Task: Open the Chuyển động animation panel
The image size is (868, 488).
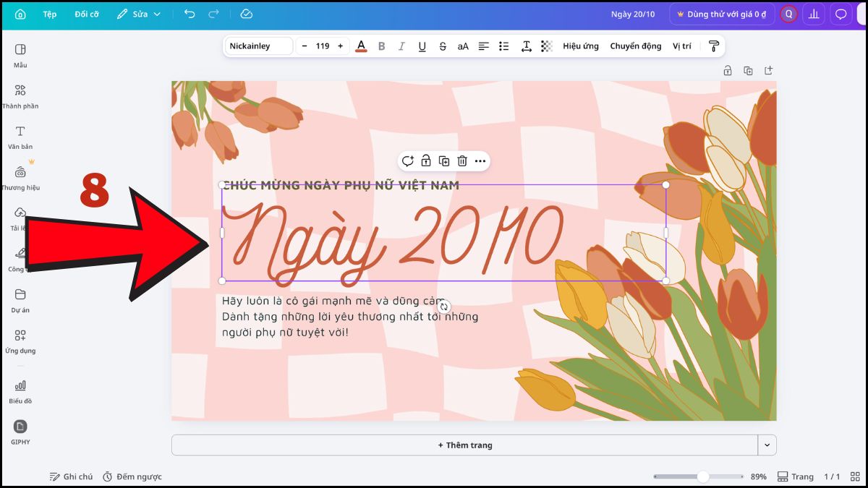Action: pyautogui.click(x=636, y=46)
